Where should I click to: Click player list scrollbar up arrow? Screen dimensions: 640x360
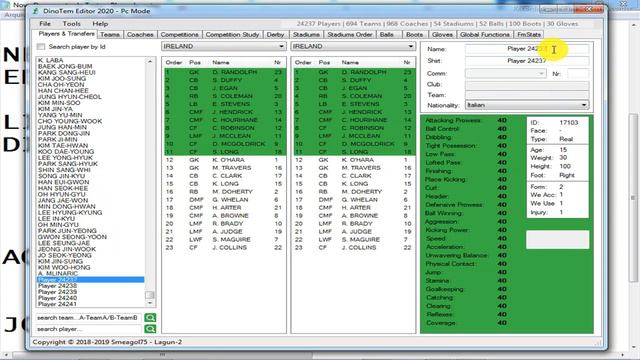pyautogui.click(x=150, y=61)
